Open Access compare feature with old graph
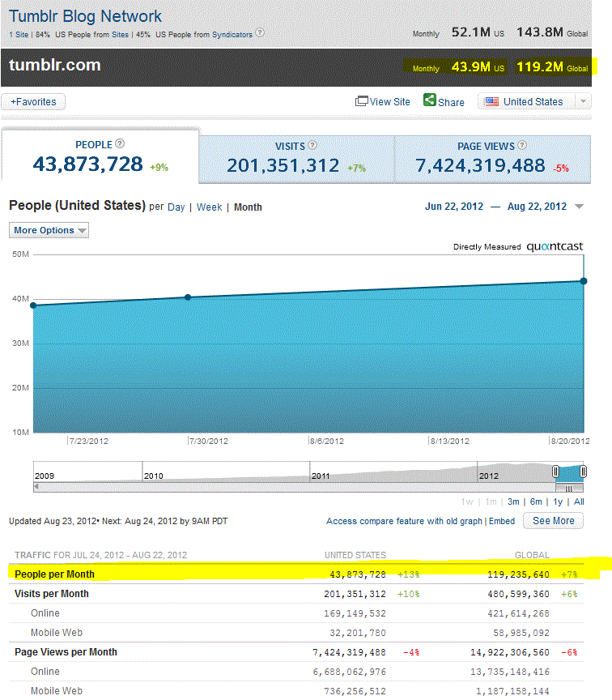Viewport: 612px width, 700px height. pyautogui.click(x=404, y=521)
